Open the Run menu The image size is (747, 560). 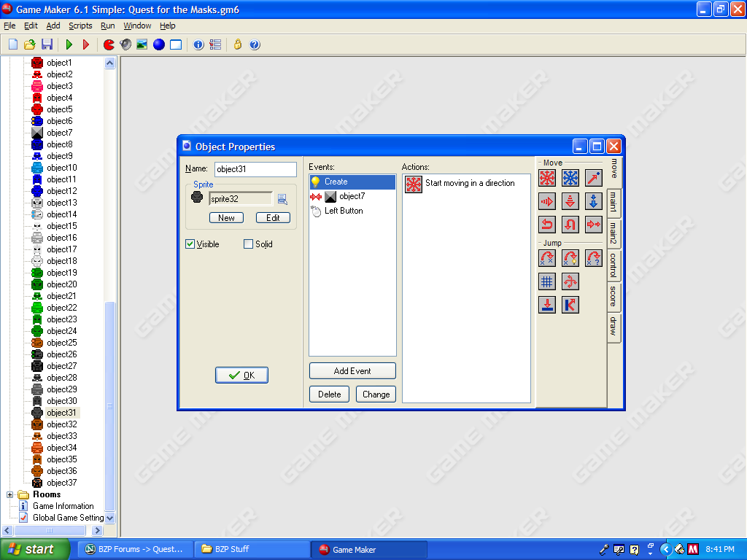108,26
